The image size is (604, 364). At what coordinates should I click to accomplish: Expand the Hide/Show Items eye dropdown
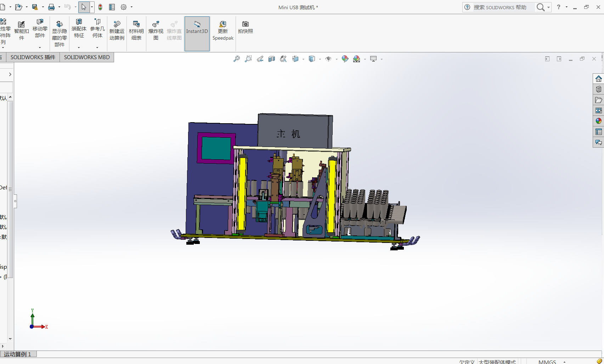336,59
